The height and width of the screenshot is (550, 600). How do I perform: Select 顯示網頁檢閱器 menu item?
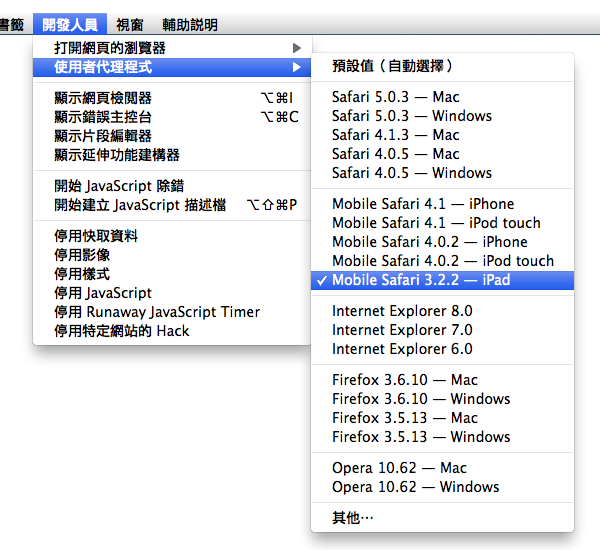103,98
